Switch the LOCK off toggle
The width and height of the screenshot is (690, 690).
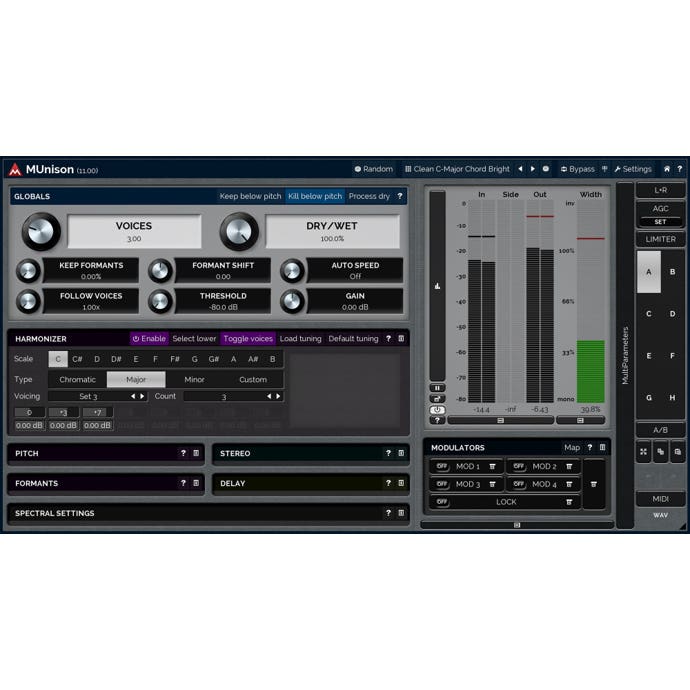pos(441,502)
